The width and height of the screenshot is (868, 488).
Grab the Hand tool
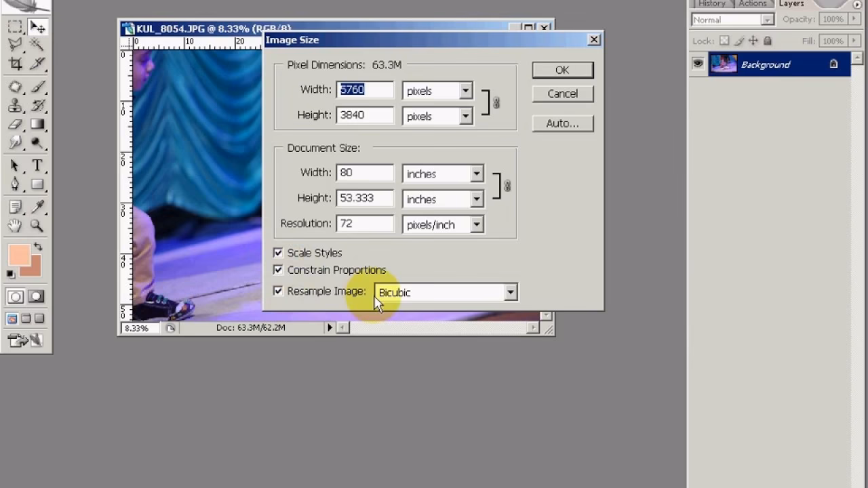pyautogui.click(x=14, y=226)
